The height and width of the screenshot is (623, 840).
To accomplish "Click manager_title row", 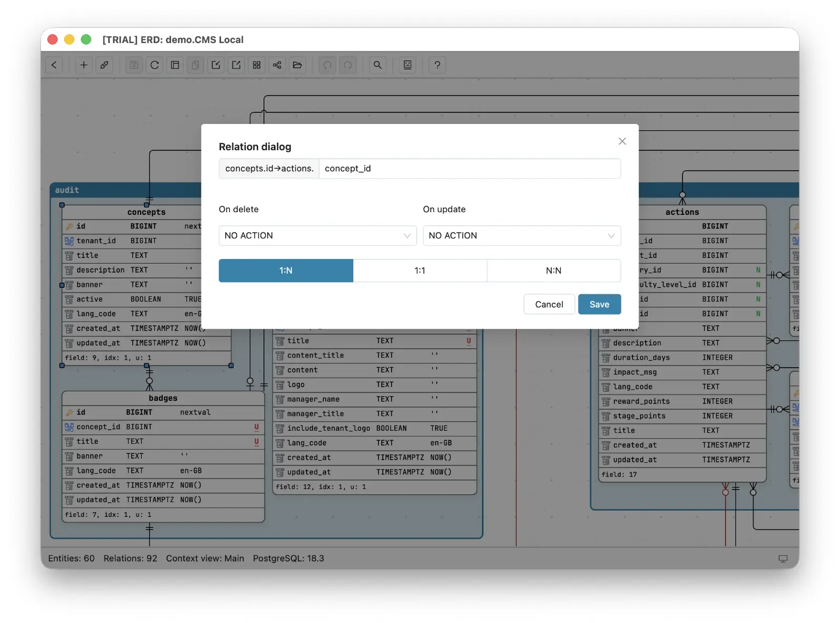I will click(375, 414).
